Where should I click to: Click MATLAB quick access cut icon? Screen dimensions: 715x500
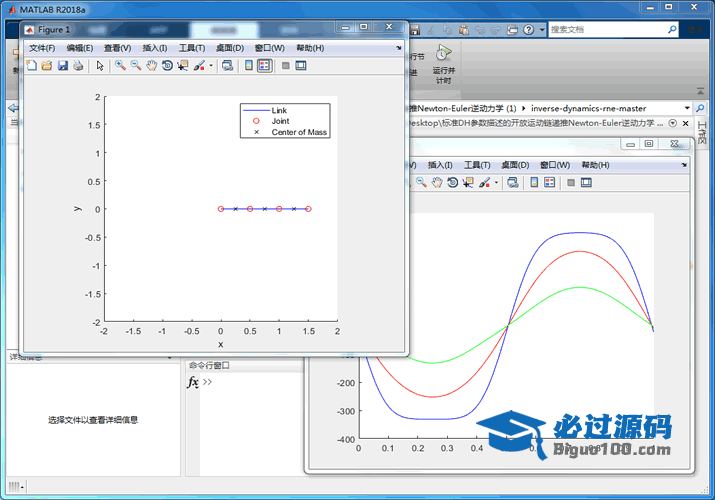click(x=430, y=30)
